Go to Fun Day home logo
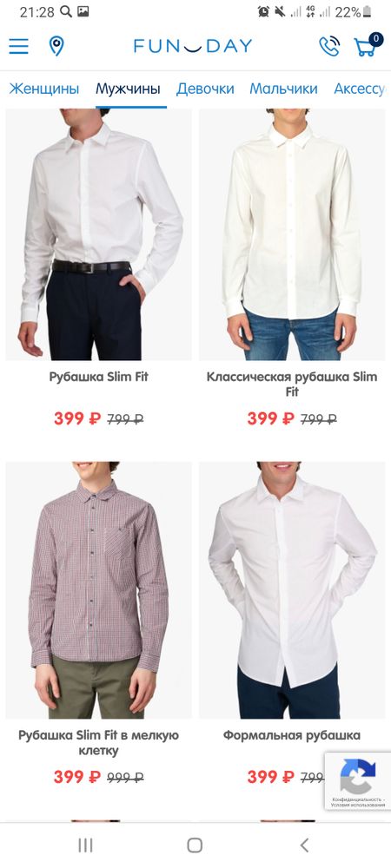Image resolution: width=391 pixels, height=868 pixels. pos(193,46)
